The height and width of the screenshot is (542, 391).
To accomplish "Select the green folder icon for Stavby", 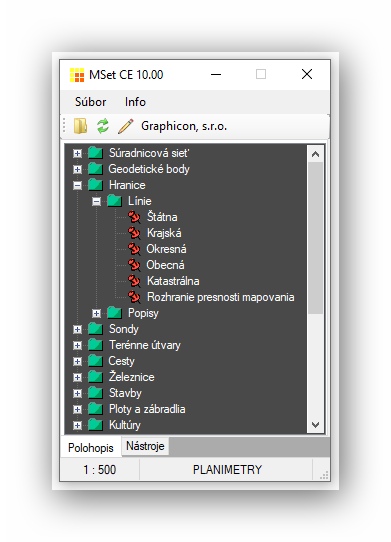I will [x=95, y=393].
